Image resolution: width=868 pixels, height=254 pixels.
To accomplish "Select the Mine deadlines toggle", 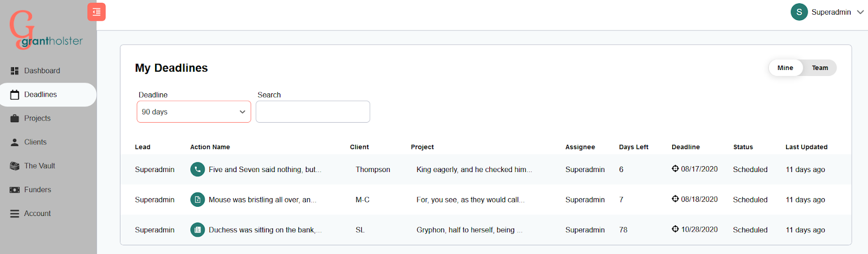I will point(785,68).
